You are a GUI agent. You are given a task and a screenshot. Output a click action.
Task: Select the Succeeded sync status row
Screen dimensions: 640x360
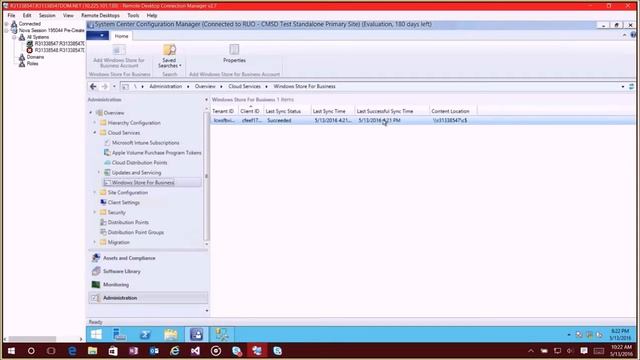point(422,120)
